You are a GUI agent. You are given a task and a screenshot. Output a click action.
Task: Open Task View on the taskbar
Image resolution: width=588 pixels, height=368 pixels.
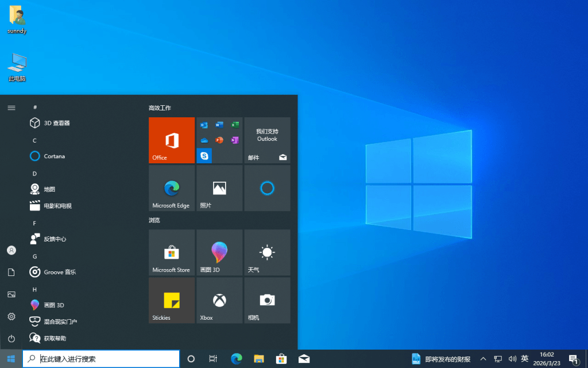[213, 359]
